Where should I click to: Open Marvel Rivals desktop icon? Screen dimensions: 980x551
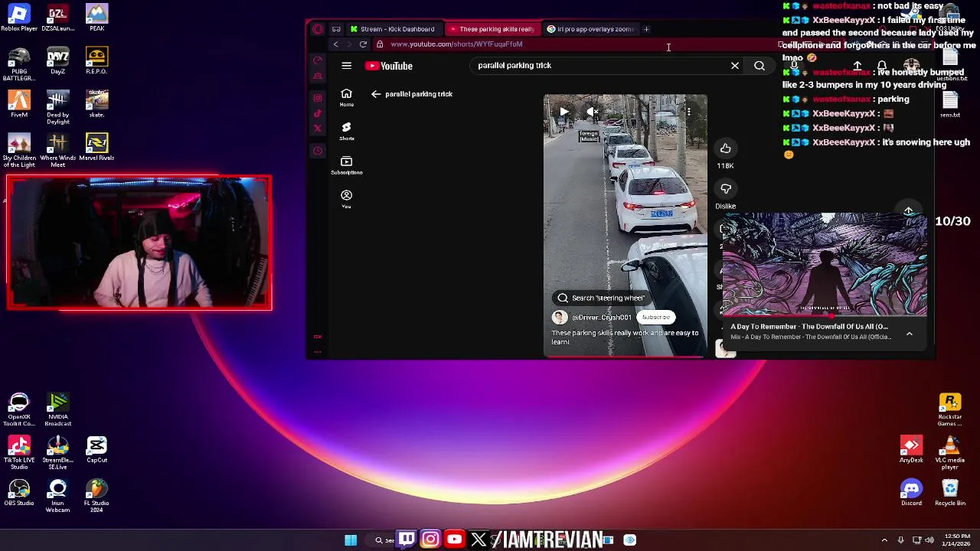click(96, 148)
